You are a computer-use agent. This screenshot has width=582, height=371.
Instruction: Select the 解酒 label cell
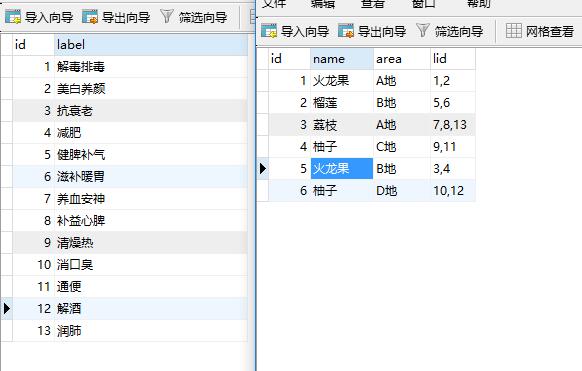[151, 309]
